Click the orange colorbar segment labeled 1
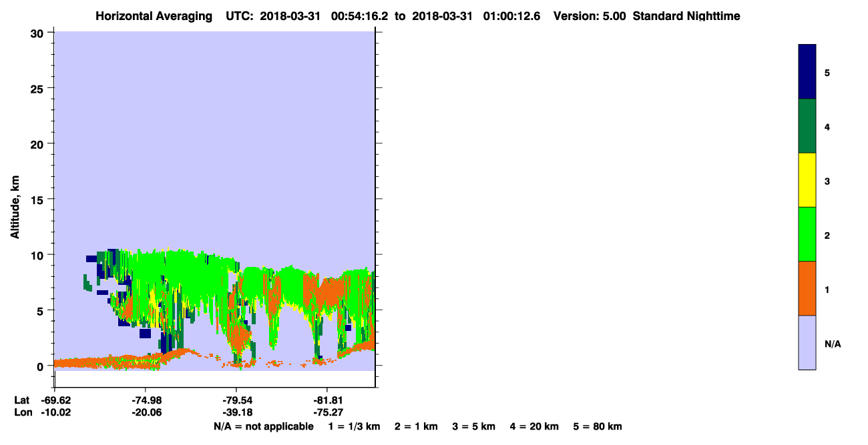Screen dimensions: 868x445 coord(807,288)
